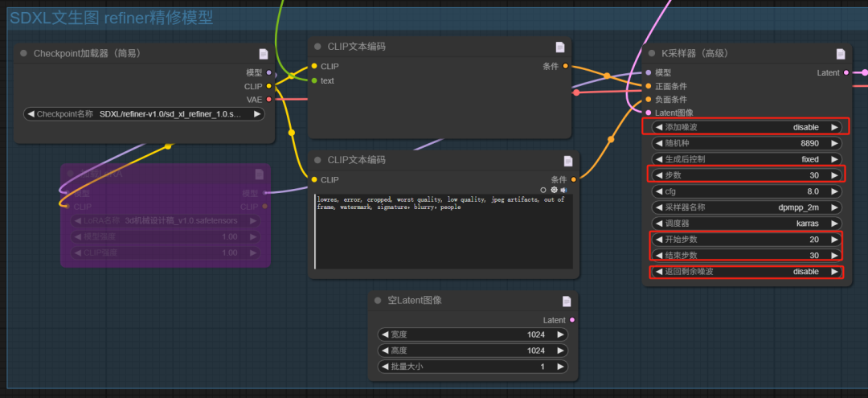
Task: Increase 批量大小 with its right arrow
Action: tap(560, 367)
